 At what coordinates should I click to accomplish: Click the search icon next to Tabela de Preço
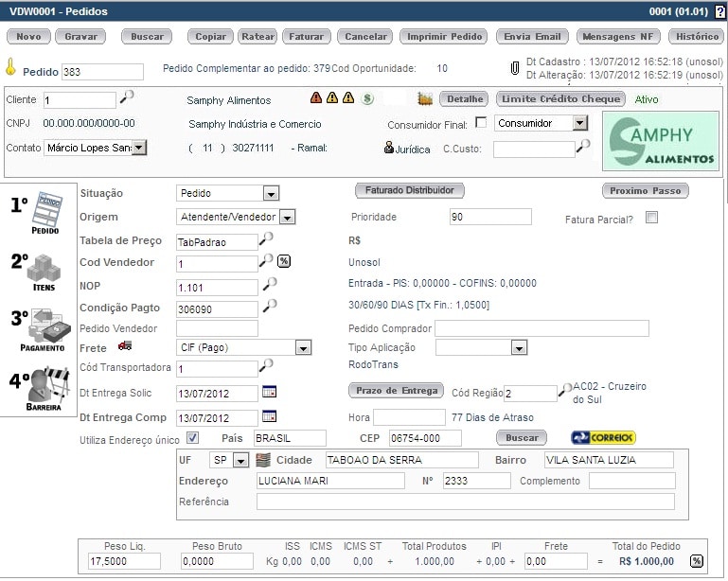click(269, 239)
